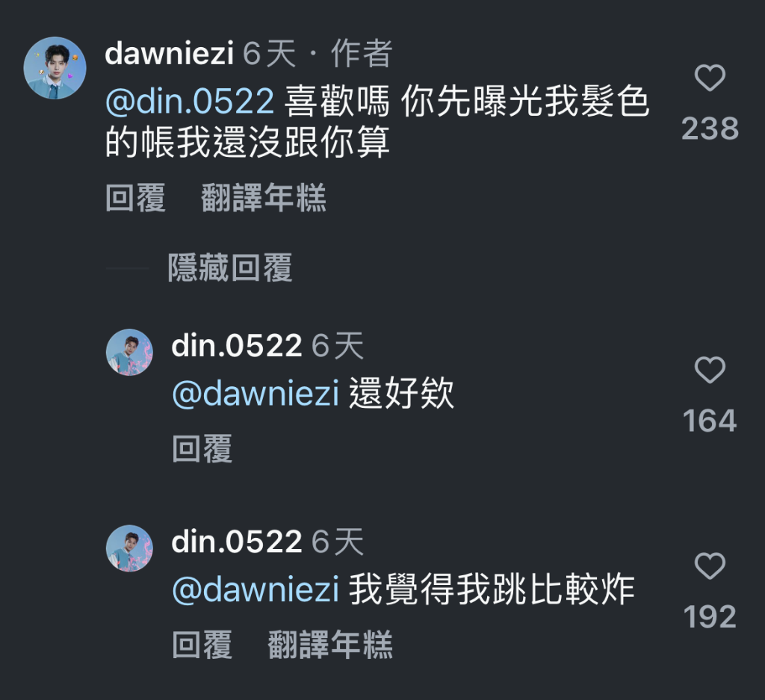The width and height of the screenshot is (765, 700).
Task: View 192 likes count on last reply
Action: (710, 617)
